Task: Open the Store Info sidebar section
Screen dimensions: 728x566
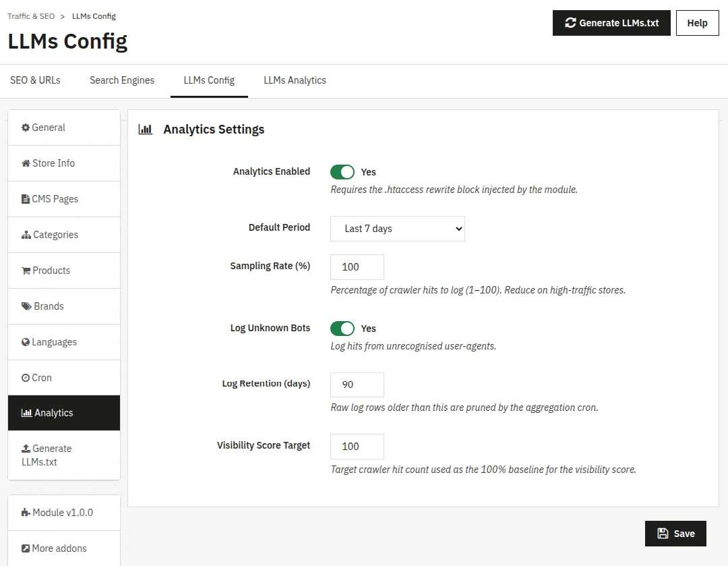Action: pyautogui.click(x=64, y=163)
